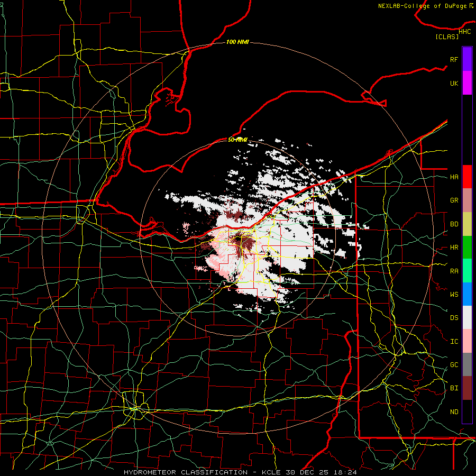Pick the blue WS legend swatch
This screenshot has height=476, width=476.
click(467, 294)
